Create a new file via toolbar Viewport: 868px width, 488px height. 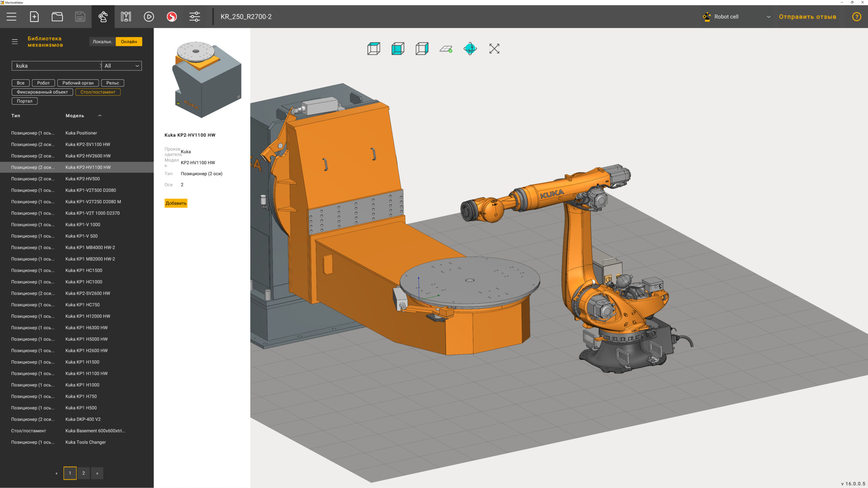pyautogui.click(x=34, y=17)
